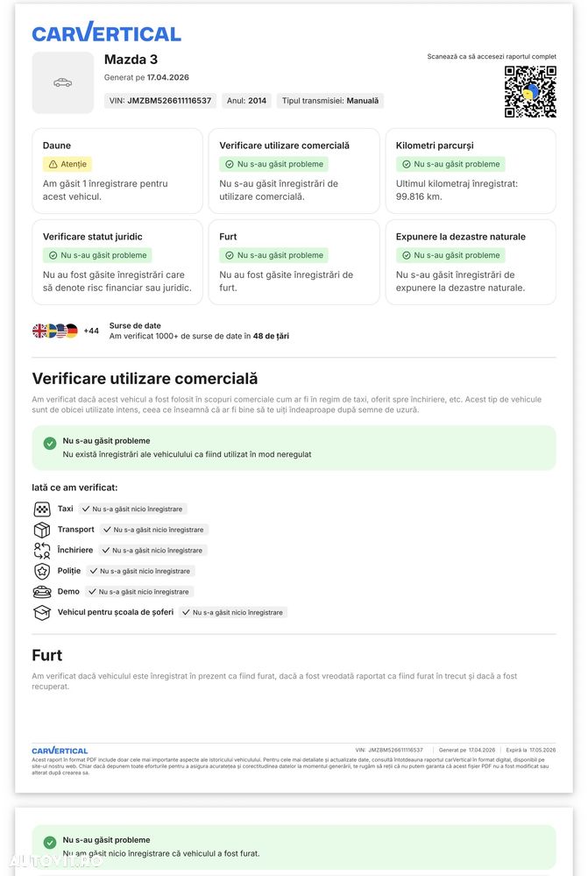Click the Poliție badge icon
The width and height of the screenshot is (588, 876).
(x=42, y=571)
